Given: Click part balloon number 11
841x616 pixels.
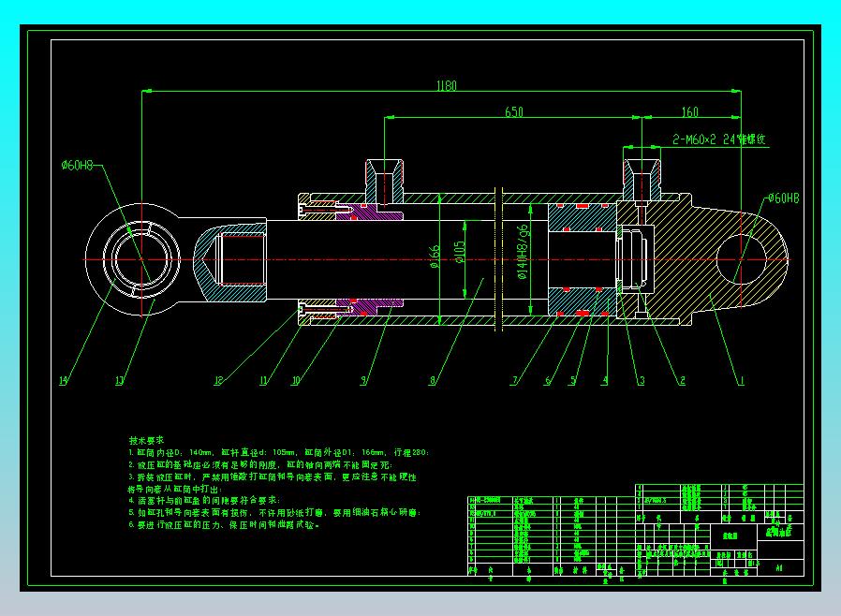Looking at the screenshot, I should [263, 381].
